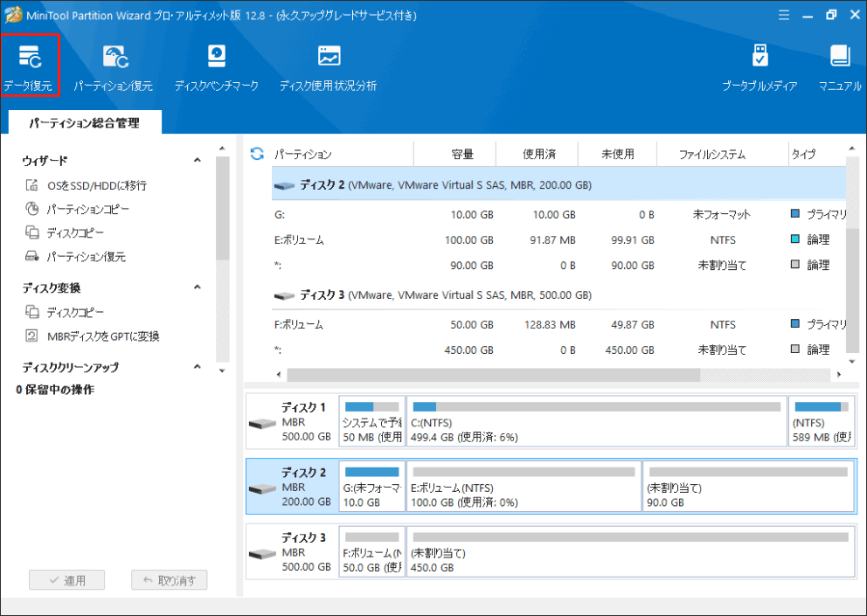The height and width of the screenshot is (616, 867).
Task: Select 589 MB NTFS block on disk 1
Action: coord(821,421)
